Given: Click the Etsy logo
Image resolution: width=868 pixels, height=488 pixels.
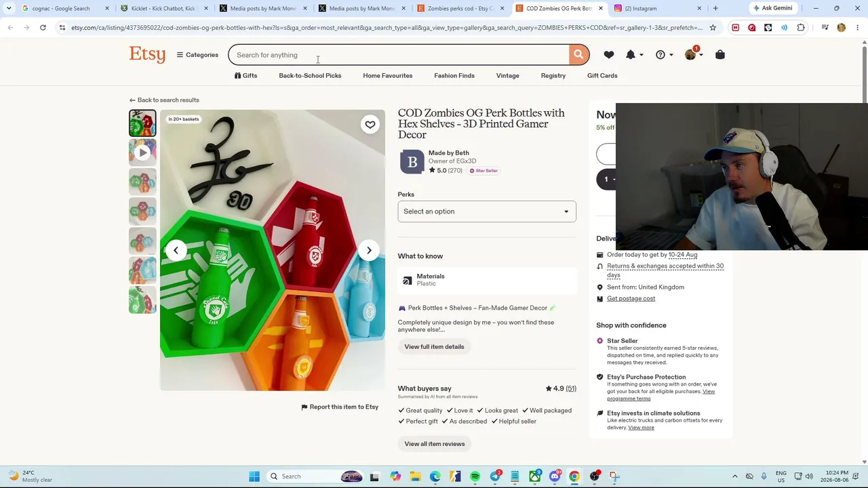Looking at the screenshot, I should click(147, 54).
